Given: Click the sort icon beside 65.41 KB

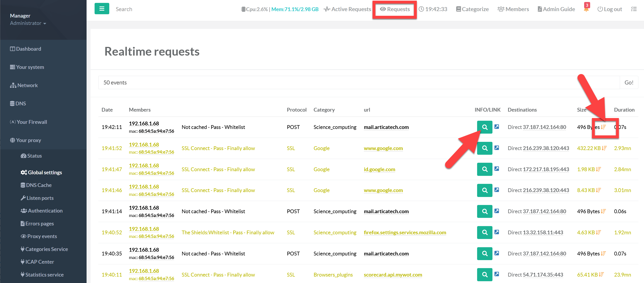Looking at the screenshot, I should pos(601,275).
